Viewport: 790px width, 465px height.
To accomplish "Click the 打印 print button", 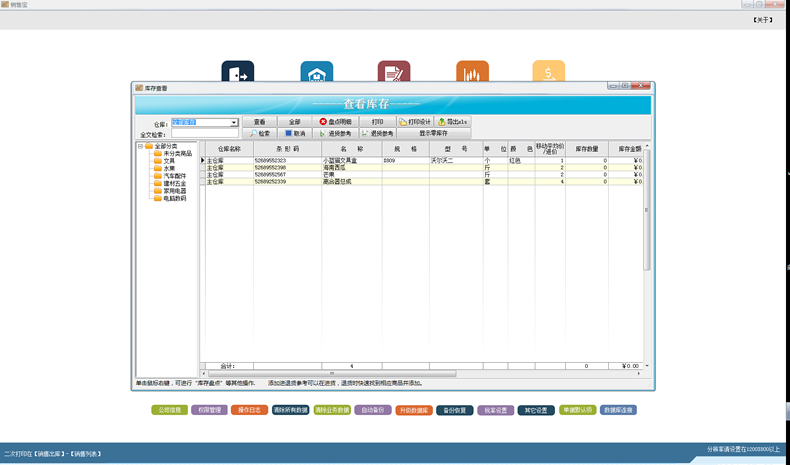I will [x=377, y=122].
